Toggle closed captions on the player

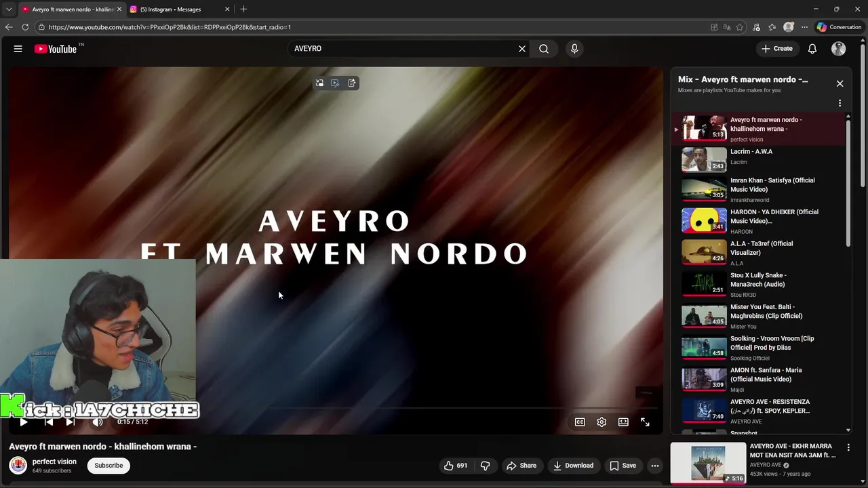[580, 422]
